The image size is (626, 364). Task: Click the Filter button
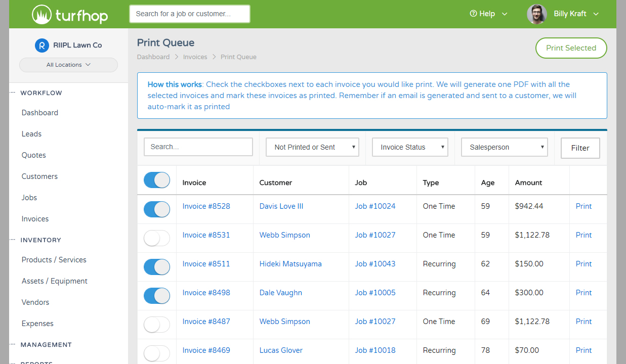coord(580,148)
